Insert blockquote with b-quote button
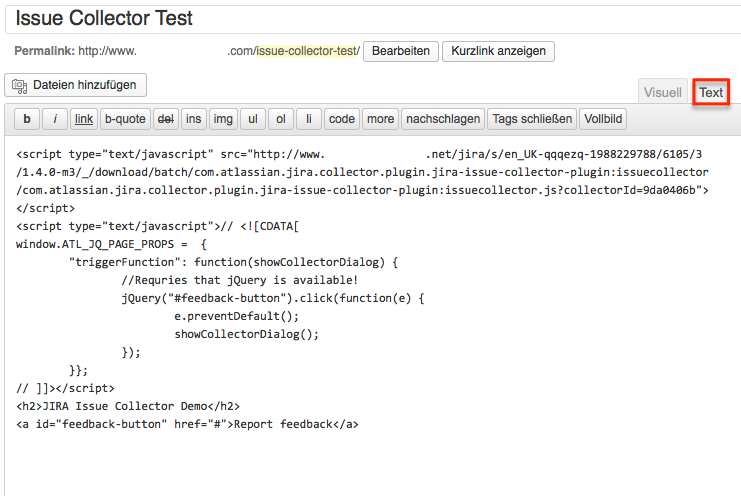Image resolution: width=741 pixels, height=496 pixels. pos(125,119)
